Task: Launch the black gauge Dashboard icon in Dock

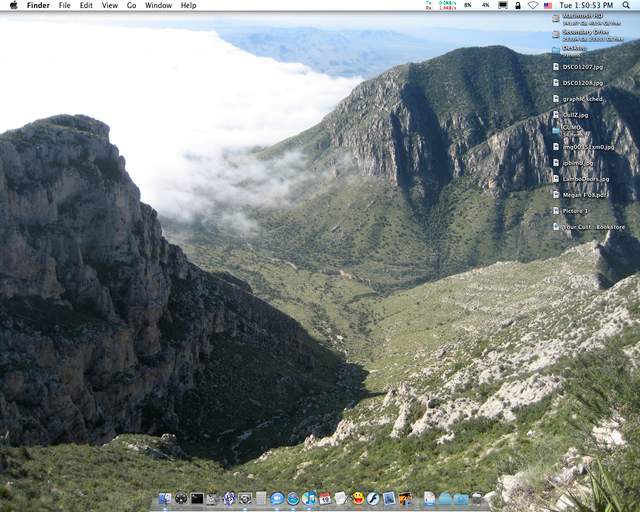Action: coord(181,499)
